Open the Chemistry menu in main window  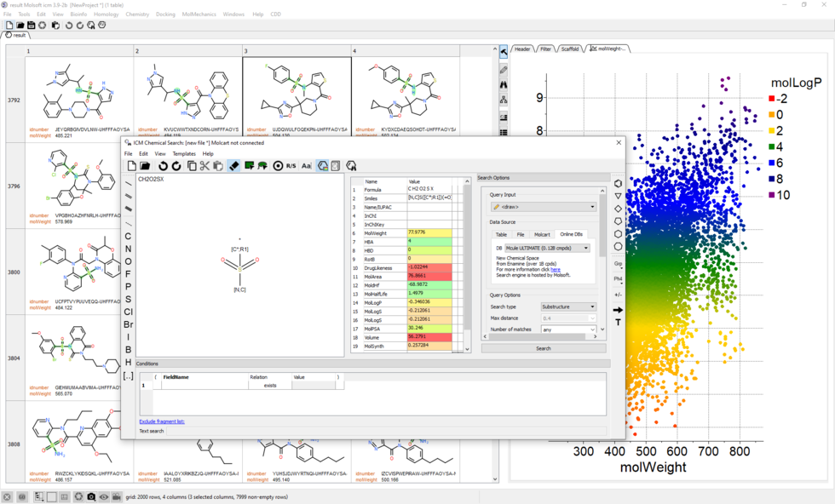point(137,14)
